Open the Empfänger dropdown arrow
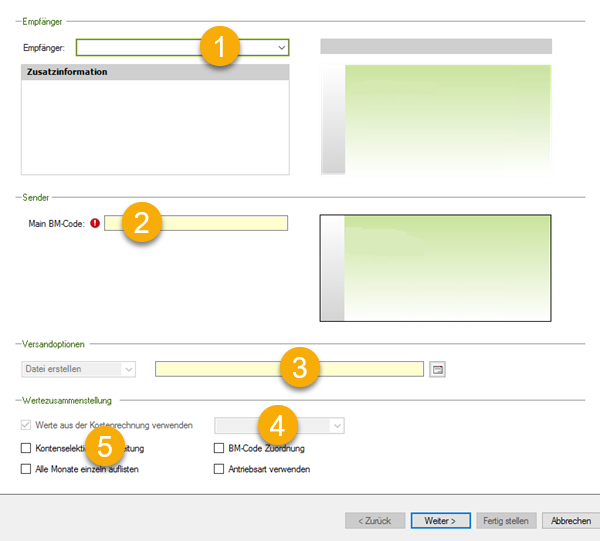The height and width of the screenshot is (541, 600). (x=281, y=47)
